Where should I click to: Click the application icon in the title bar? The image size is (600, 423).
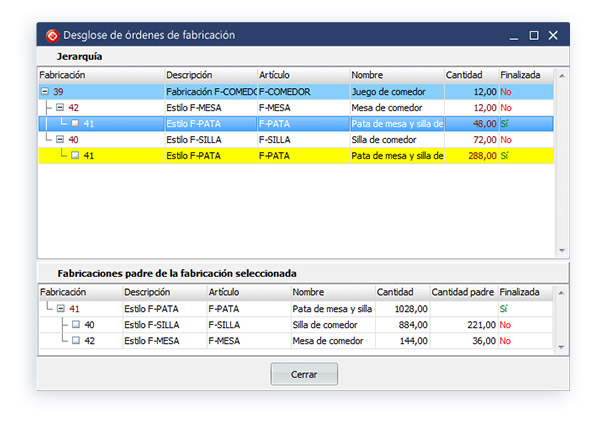click(52, 35)
